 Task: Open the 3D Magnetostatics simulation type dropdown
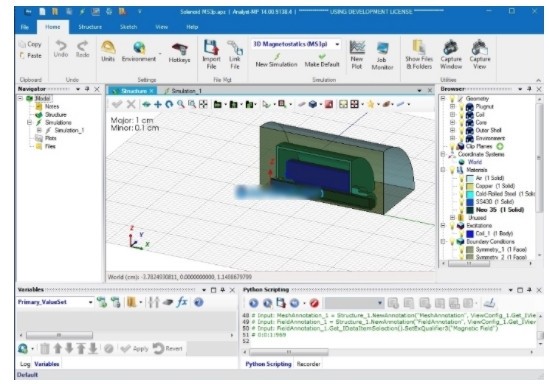[x=337, y=44]
